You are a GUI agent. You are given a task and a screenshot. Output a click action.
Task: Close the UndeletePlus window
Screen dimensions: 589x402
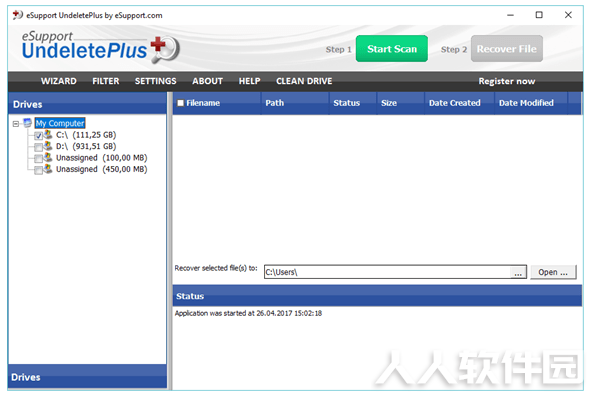[568, 15]
